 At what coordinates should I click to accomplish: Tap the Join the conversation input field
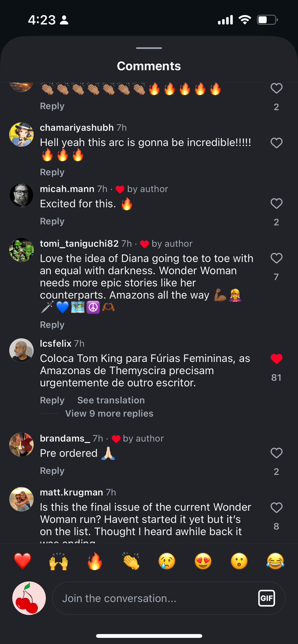click(155, 598)
